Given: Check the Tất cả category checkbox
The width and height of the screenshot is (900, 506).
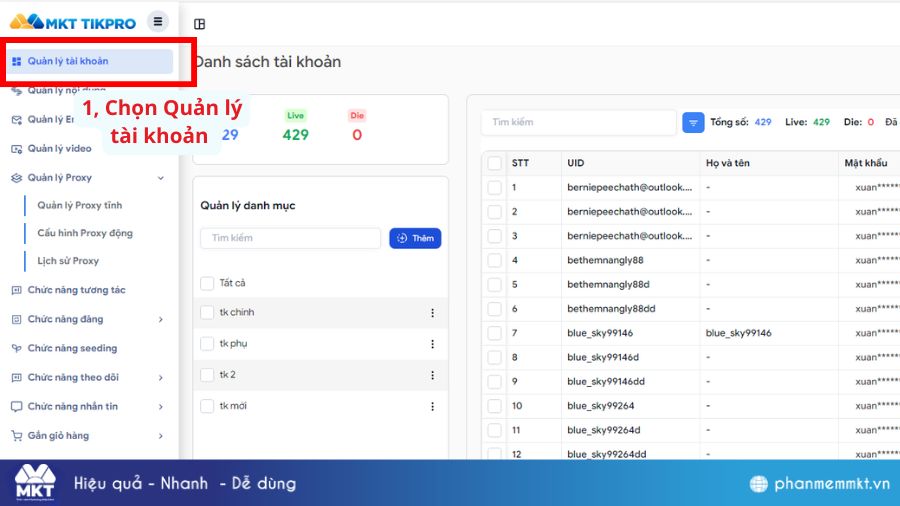Looking at the screenshot, I should [x=207, y=283].
